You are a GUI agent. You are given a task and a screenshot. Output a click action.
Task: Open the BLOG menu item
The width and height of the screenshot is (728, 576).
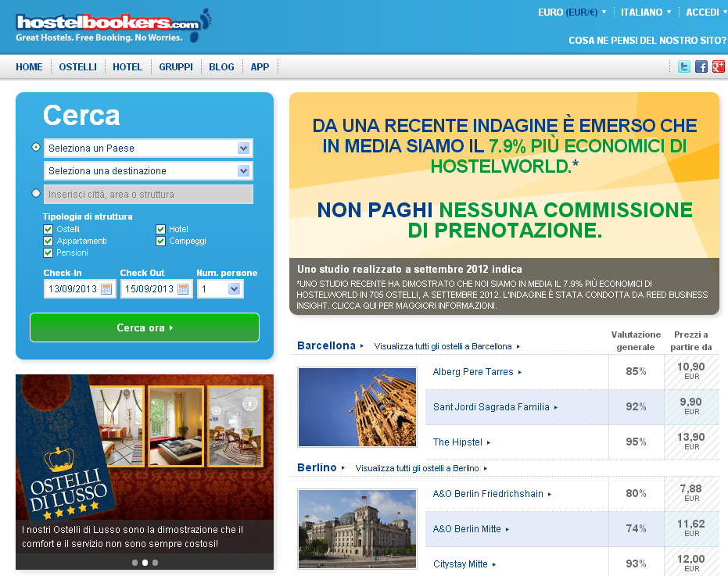point(221,67)
